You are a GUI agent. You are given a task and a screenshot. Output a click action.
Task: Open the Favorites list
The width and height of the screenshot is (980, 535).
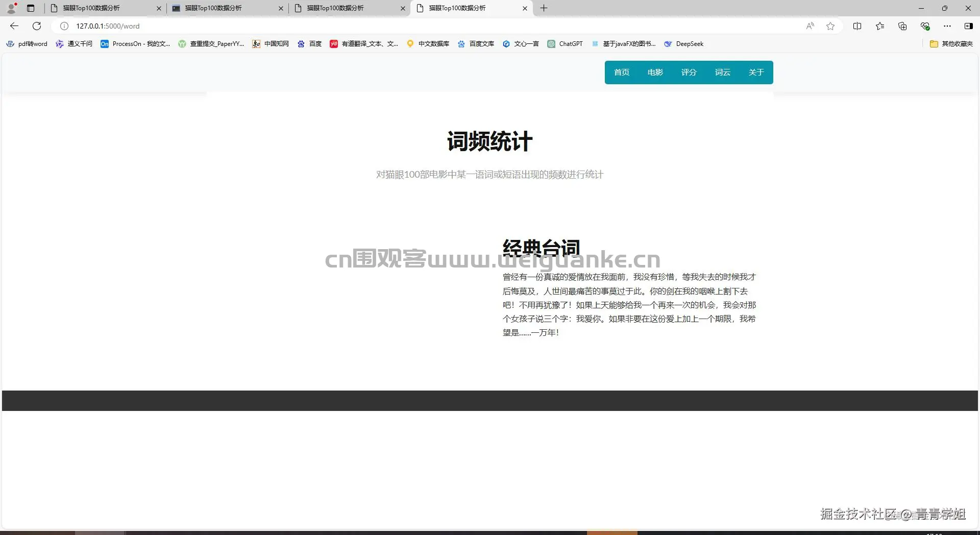coord(880,26)
